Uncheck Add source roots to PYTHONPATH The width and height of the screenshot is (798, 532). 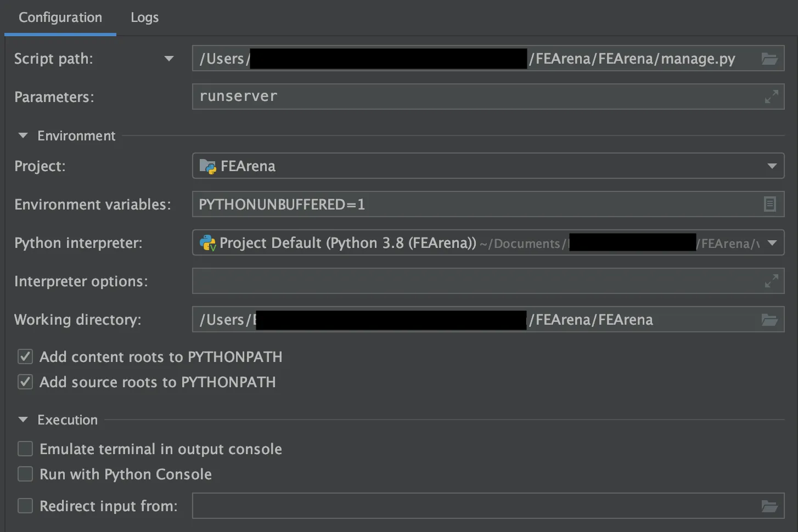(25, 382)
